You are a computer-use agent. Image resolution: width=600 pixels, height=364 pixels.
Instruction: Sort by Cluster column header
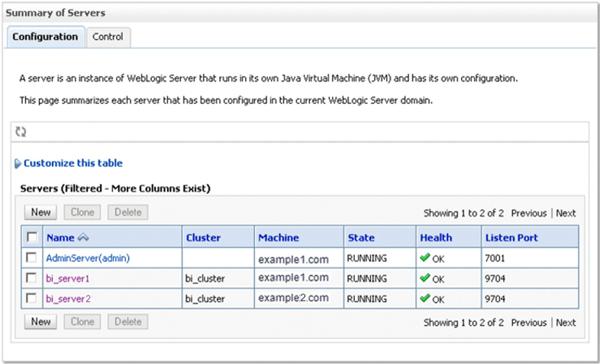click(203, 237)
